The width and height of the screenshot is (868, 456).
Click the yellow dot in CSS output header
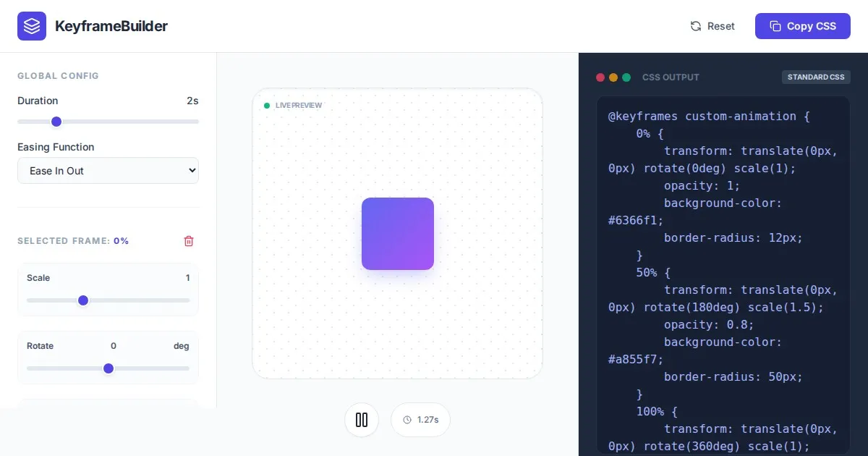[613, 77]
